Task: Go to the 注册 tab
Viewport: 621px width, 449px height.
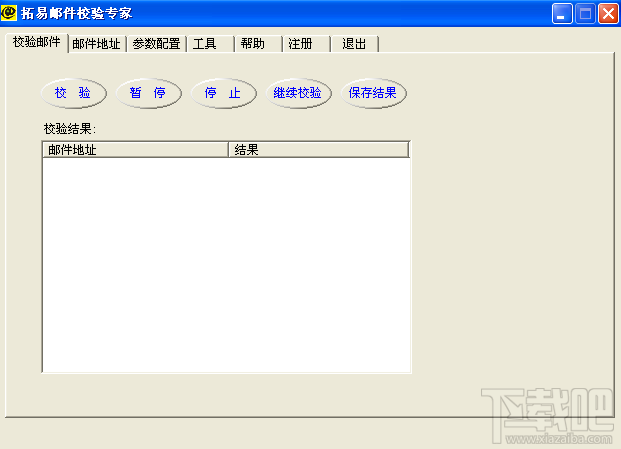Action: tap(306, 44)
